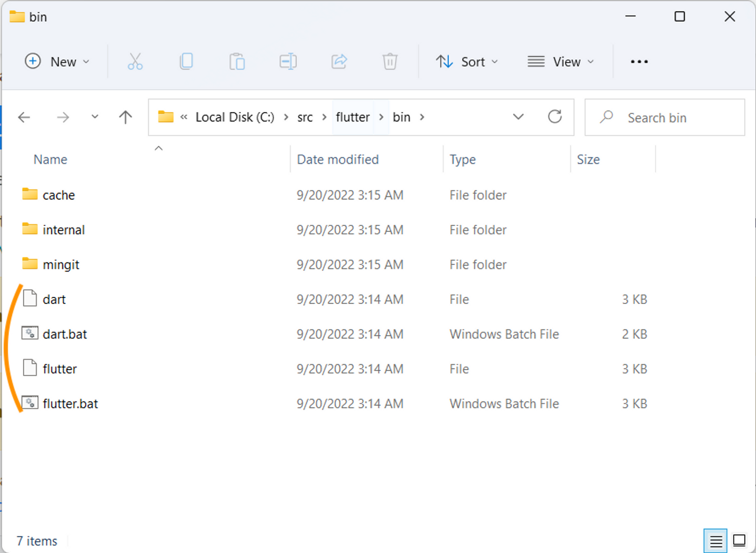
Task: Maximize the bin window
Action: pyautogui.click(x=680, y=17)
